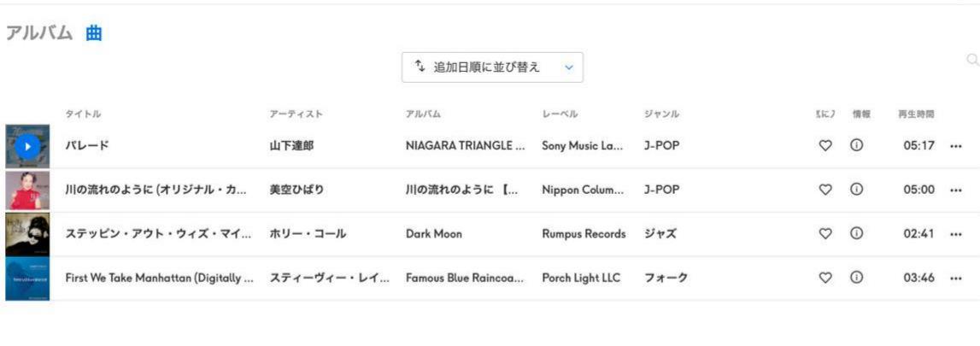Click the 美空ひばり album cover thumbnail

(x=27, y=191)
